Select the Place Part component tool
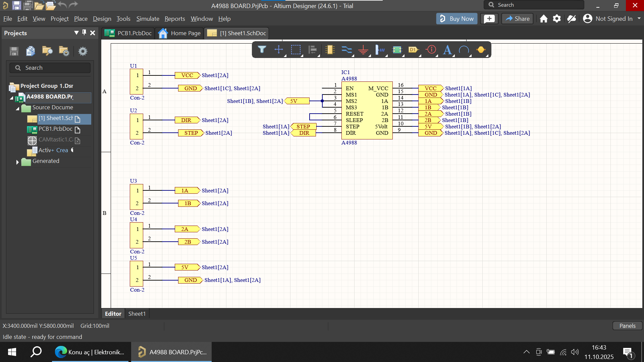The height and width of the screenshot is (362, 644). pos(330,50)
